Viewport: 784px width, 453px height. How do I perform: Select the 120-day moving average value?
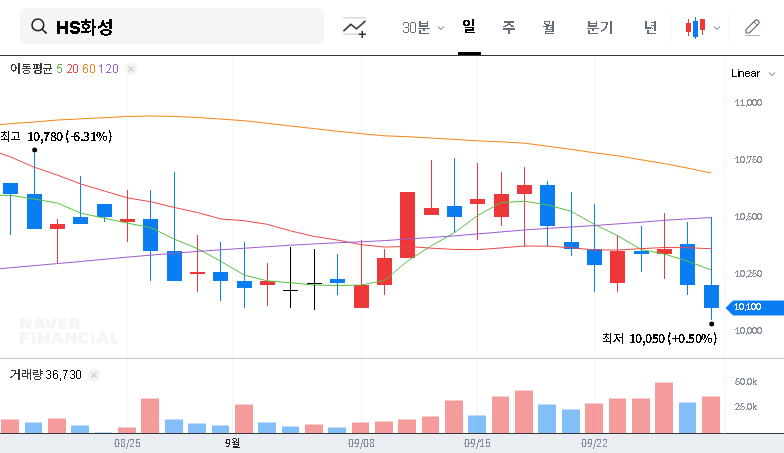click(x=108, y=68)
